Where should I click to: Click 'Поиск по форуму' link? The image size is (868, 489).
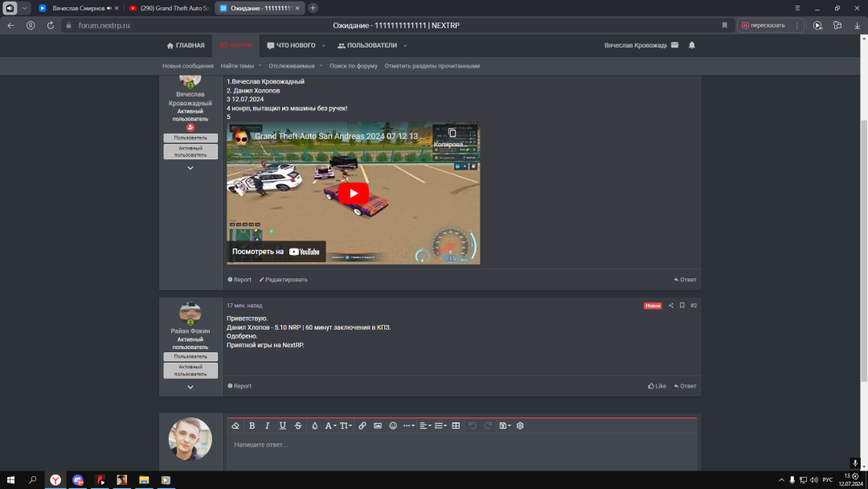pos(353,66)
